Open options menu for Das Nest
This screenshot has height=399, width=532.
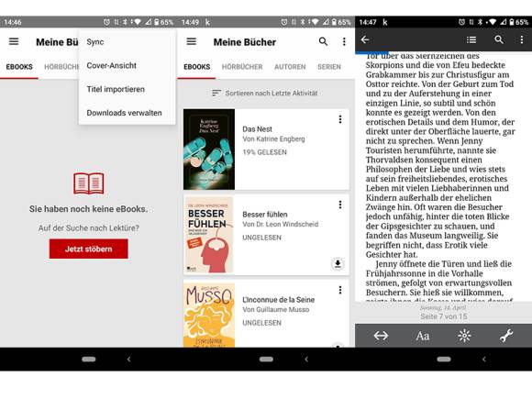click(340, 119)
